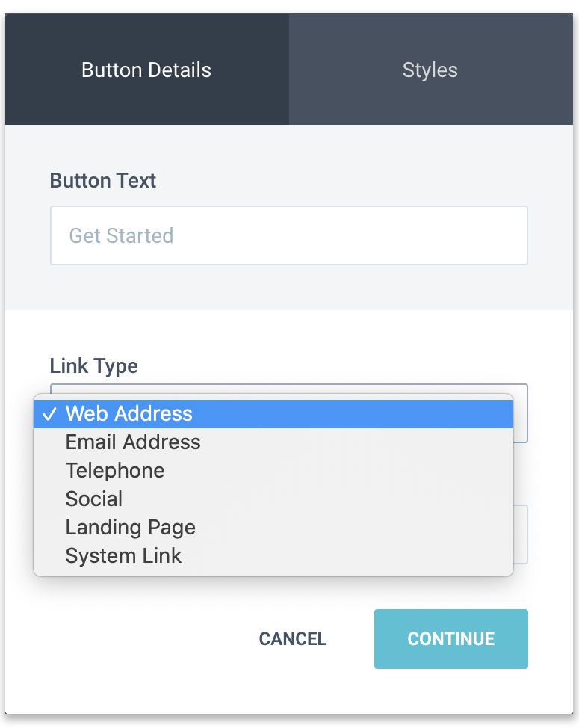
Task: Click the Button Text input field
Action: [x=288, y=236]
